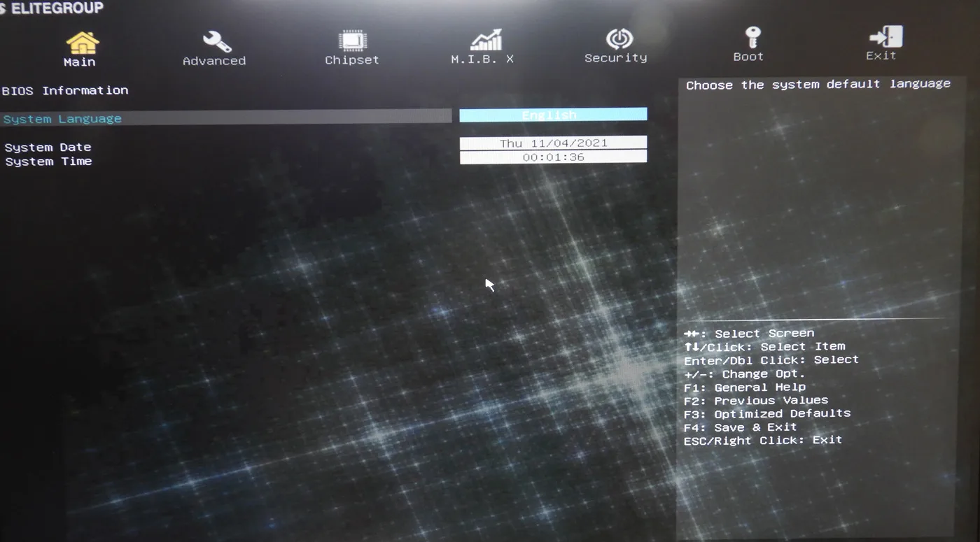The height and width of the screenshot is (542, 980).
Task: Select the System Time label
Action: tap(48, 162)
